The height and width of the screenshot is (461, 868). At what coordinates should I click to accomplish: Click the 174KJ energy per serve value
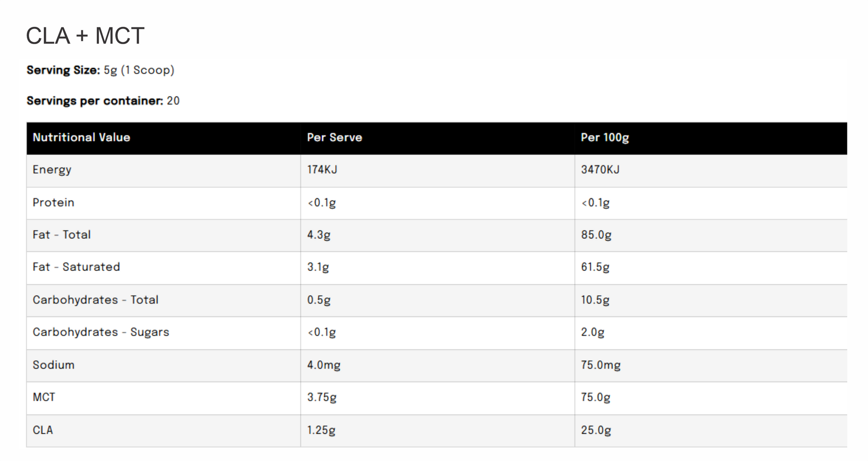[x=322, y=170]
